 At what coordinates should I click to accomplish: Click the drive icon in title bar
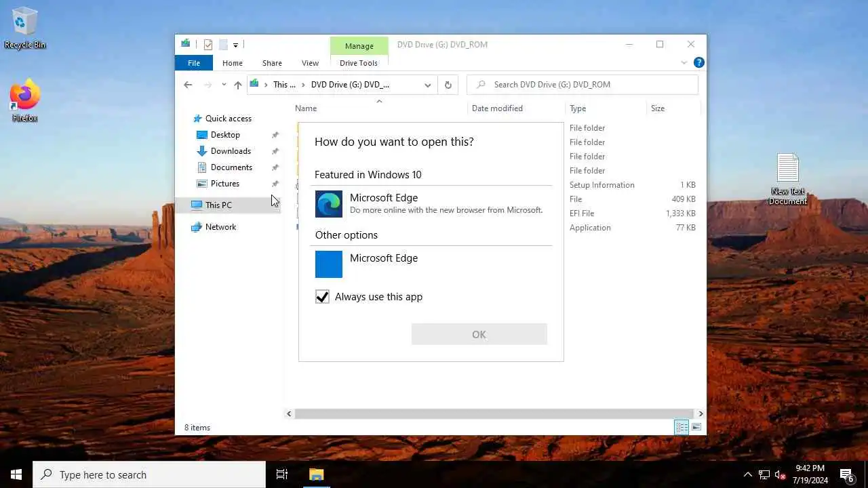click(x=186, y=44)
